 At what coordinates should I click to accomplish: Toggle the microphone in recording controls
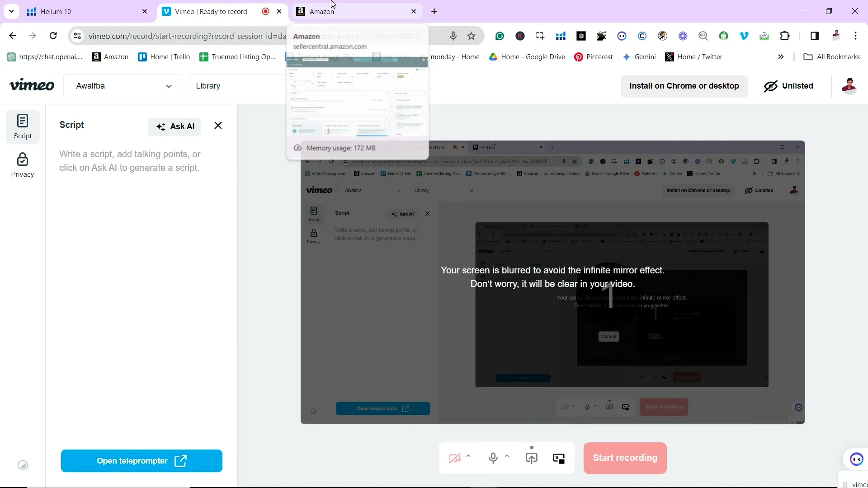[493, 458]
